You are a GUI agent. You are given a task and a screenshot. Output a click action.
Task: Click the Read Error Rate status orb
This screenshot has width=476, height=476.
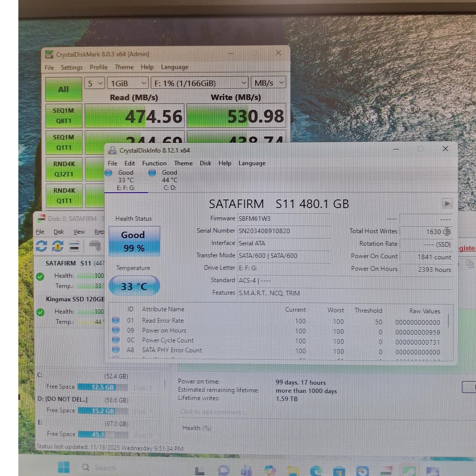click(116, 320)
